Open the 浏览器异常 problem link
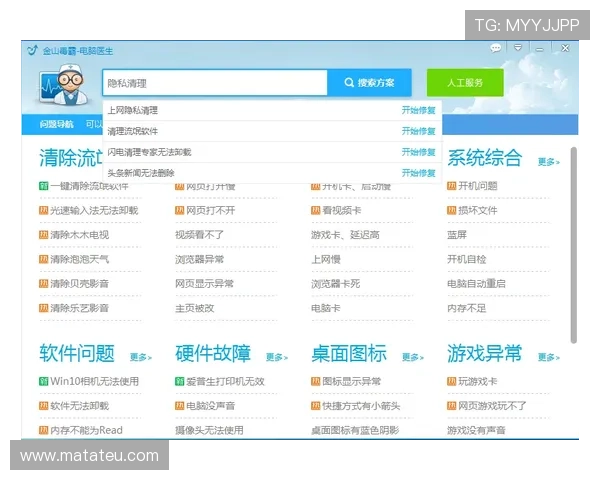Image resolution: width=600 pixels, height=480 pixels. click(x=199, y=259)
